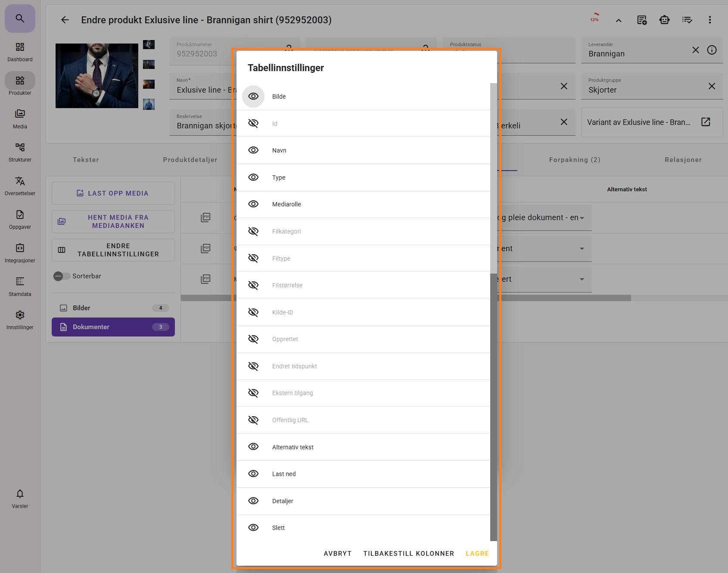Open Oversettelser translations icon
728x573 pixels.
tap(20, 186)
